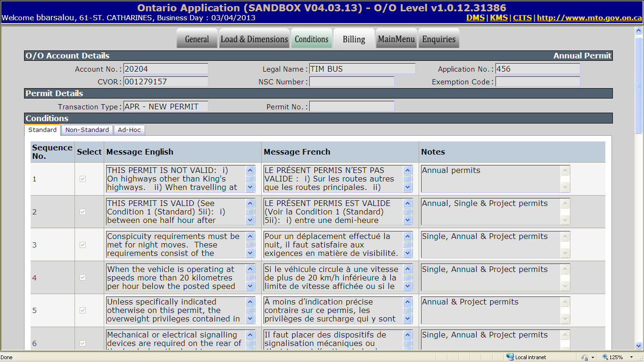Click the Load & Dimensions tab

254,39
